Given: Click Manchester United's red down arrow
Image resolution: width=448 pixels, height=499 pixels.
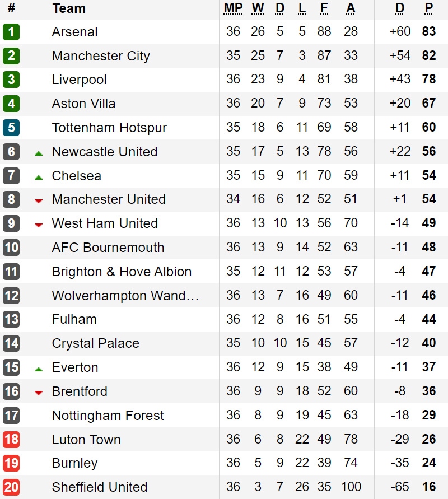Looking at the screenshot, I should pyautogui.click(x=39, y=201).
